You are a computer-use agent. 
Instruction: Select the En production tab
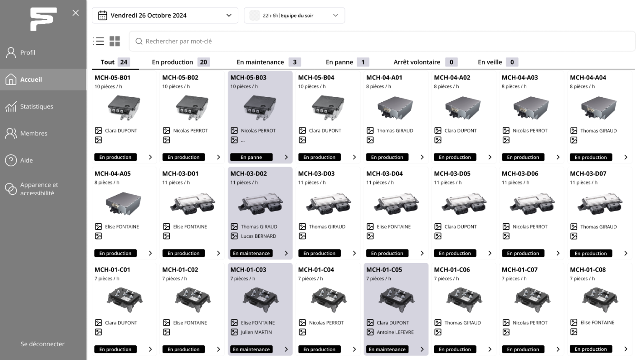pyautogui.click(x=180, y=62)
